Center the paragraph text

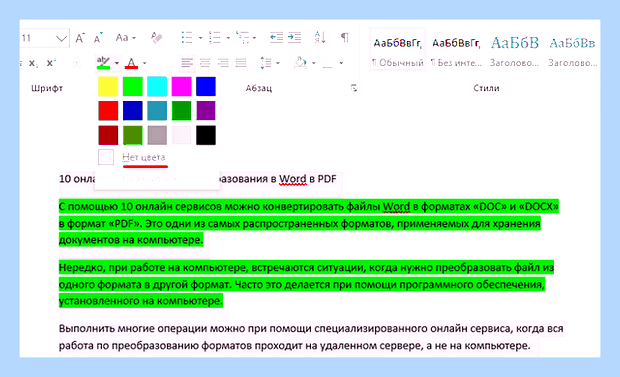point(205,63)
